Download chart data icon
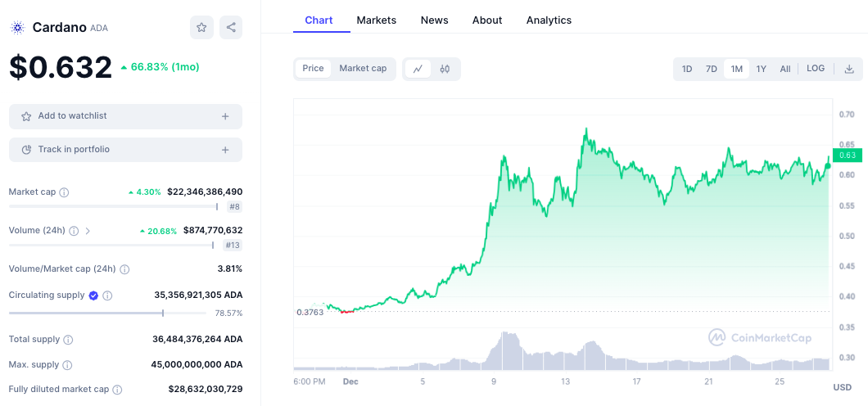868x406 pixels. coord(849,69)
